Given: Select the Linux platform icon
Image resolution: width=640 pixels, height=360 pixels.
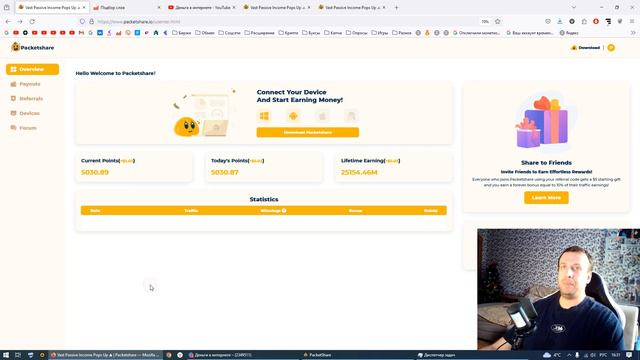Looking at the screenshot, I should click(x=351, y=116).
